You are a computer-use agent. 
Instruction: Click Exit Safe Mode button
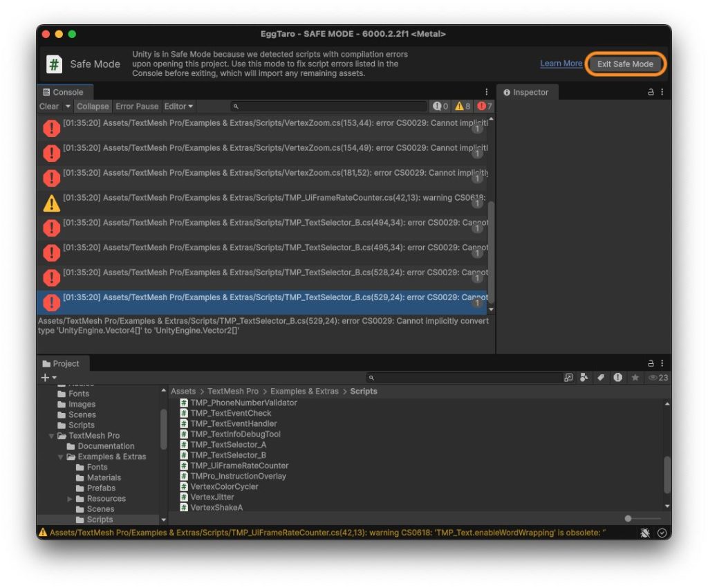pyautogui.click(x=625, y=64)
